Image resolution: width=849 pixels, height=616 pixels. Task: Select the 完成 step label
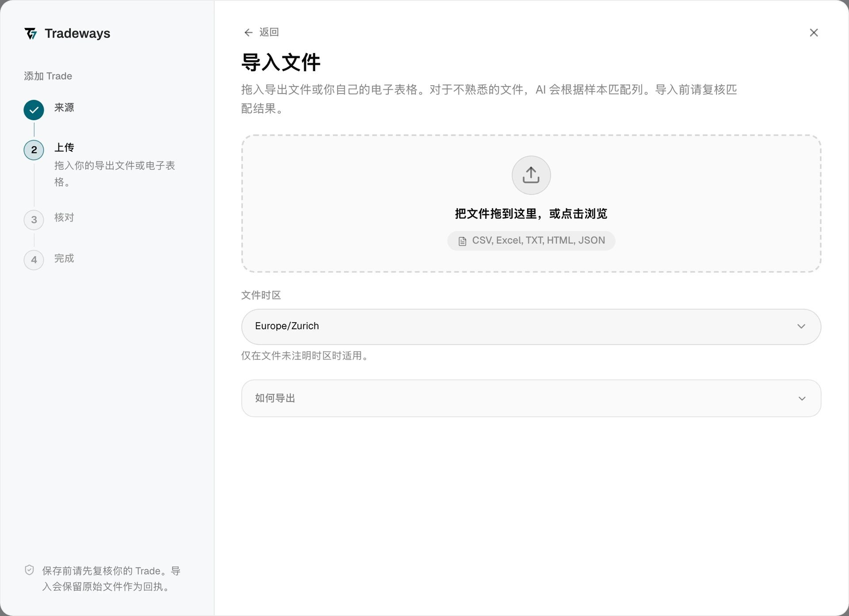[x=64, y=258]
